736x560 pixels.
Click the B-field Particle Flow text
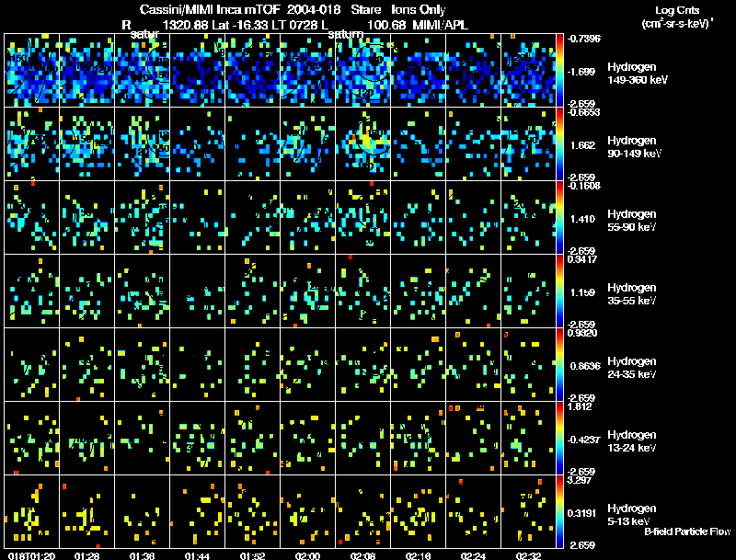click(687, 531)
